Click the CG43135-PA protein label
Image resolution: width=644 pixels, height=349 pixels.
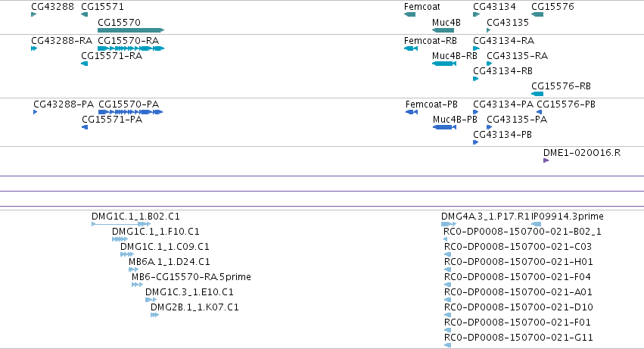tap(517, 120)
